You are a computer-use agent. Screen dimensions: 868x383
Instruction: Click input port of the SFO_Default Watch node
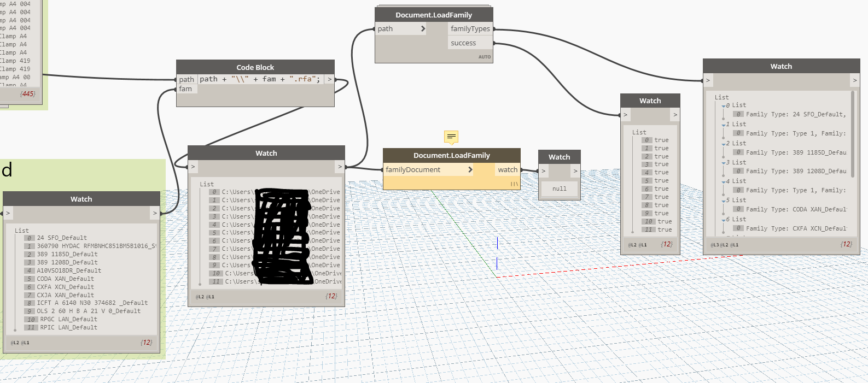[8, 213]
